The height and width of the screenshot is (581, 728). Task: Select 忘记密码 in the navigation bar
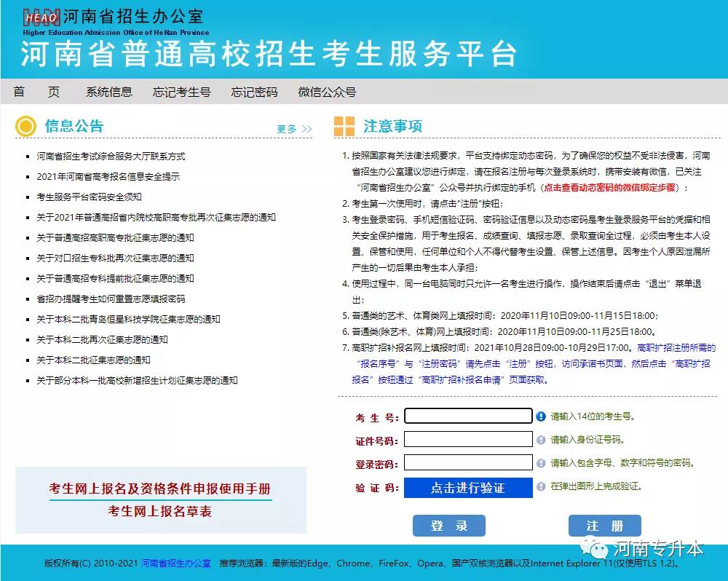point(254,92)
